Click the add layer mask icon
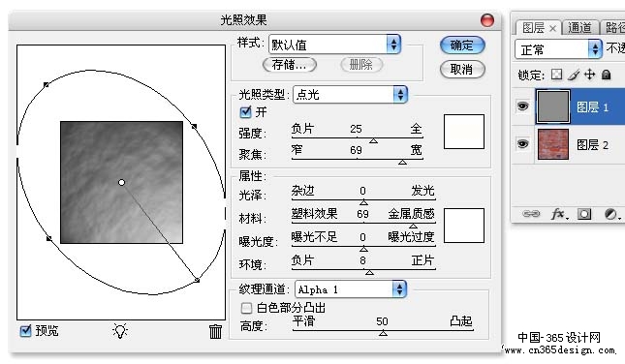 (x=584, y=214)
